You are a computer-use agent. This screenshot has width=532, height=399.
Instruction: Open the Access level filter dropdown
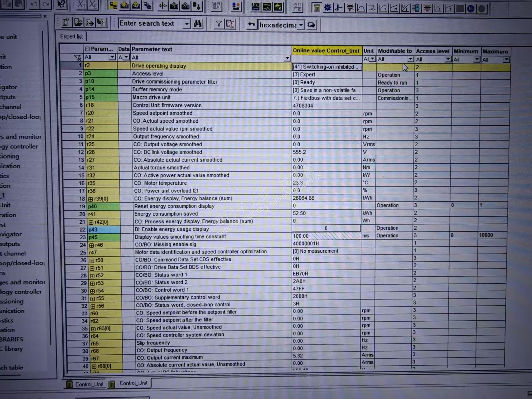(448, 59)
